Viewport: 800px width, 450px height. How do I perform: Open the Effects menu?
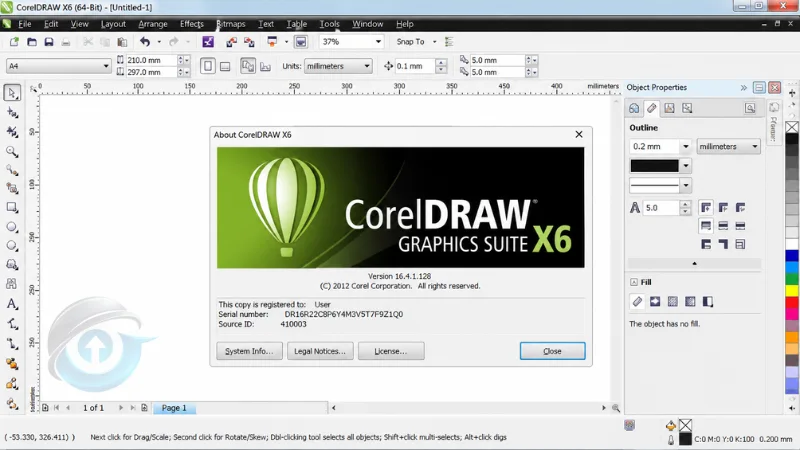click(192, 24)
